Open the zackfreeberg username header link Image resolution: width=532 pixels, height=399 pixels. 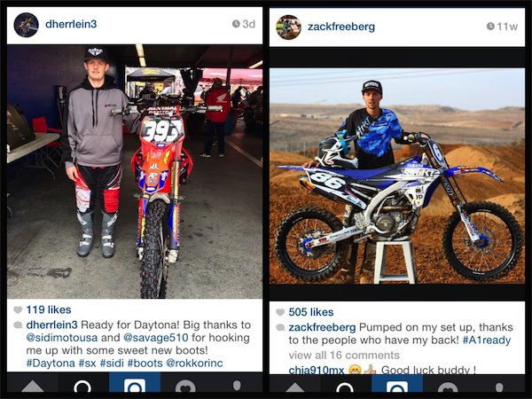tap(341, 27)
